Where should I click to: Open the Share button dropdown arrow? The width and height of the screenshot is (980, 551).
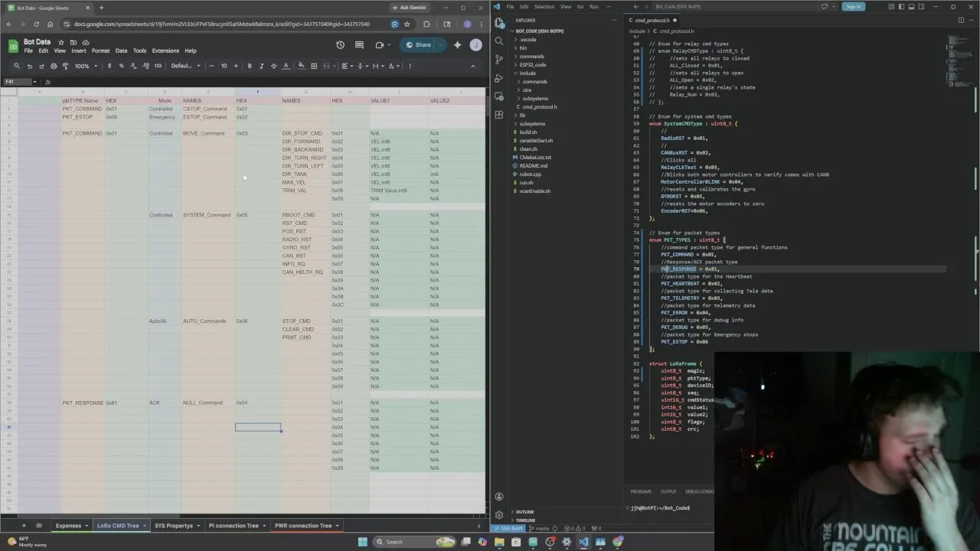coord(439,45)
